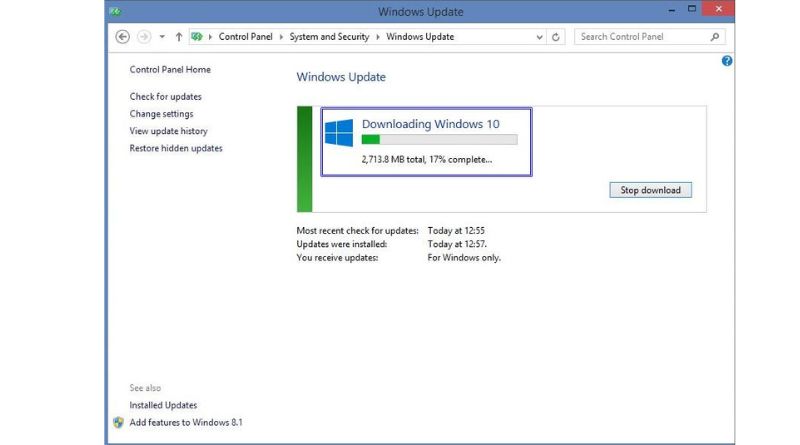Click the Windows 10 download progress bar
Image resolution: width=800 pixels, height=445 pixels.
(439, 139)
